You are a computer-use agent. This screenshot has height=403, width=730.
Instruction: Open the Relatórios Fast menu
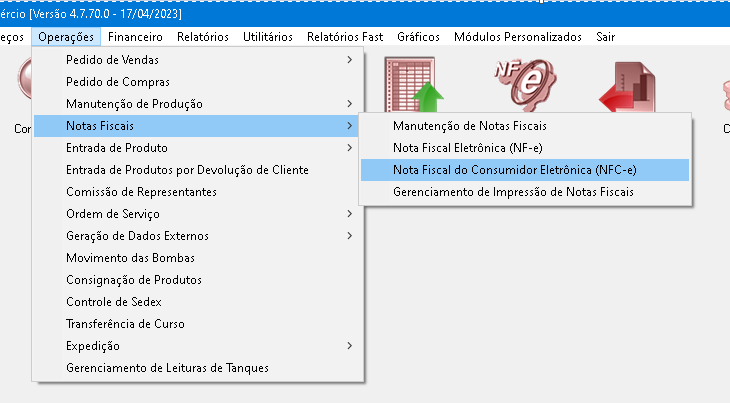pyautogui.click(x=345, y=37)
